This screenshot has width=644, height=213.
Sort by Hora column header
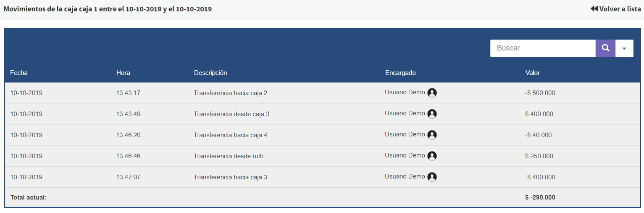point(123,73)
